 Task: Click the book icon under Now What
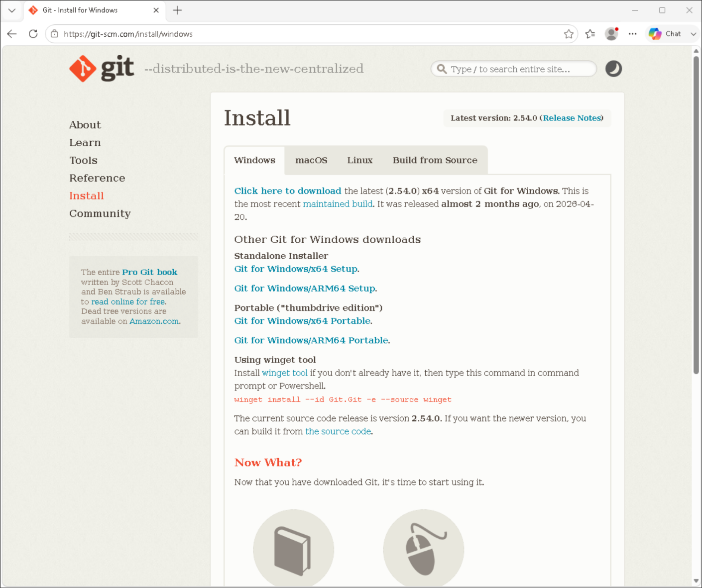[x=293, y=549]
